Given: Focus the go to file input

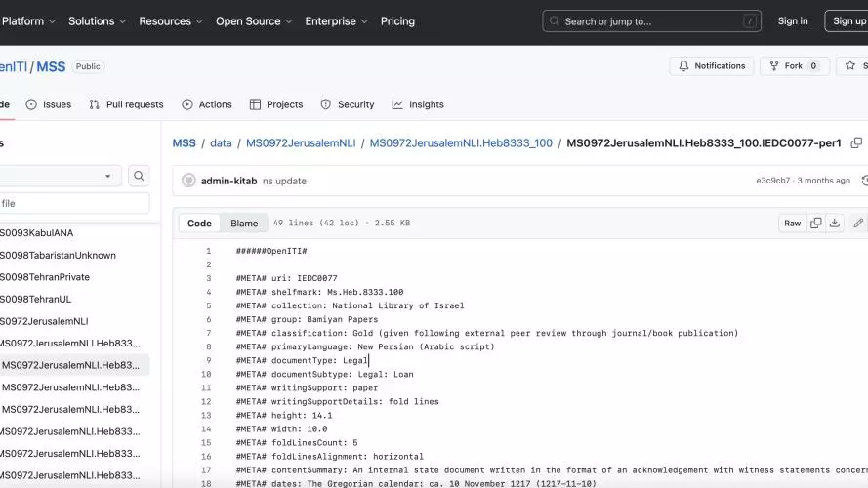Looking at the screenshot, I should pos(74,203).
